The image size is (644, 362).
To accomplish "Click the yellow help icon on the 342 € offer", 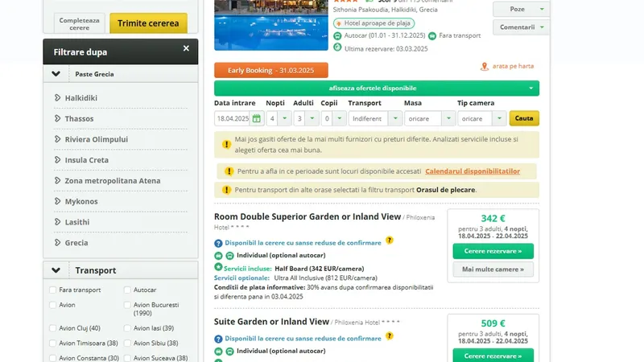I will 390,240.
